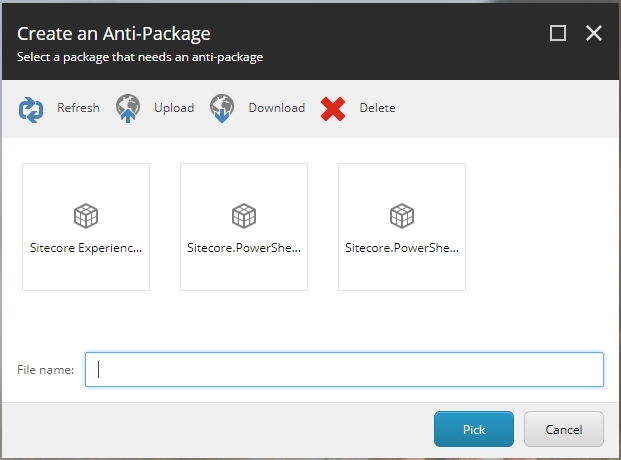Click the Download globe icon

click(x=222, y=108)
